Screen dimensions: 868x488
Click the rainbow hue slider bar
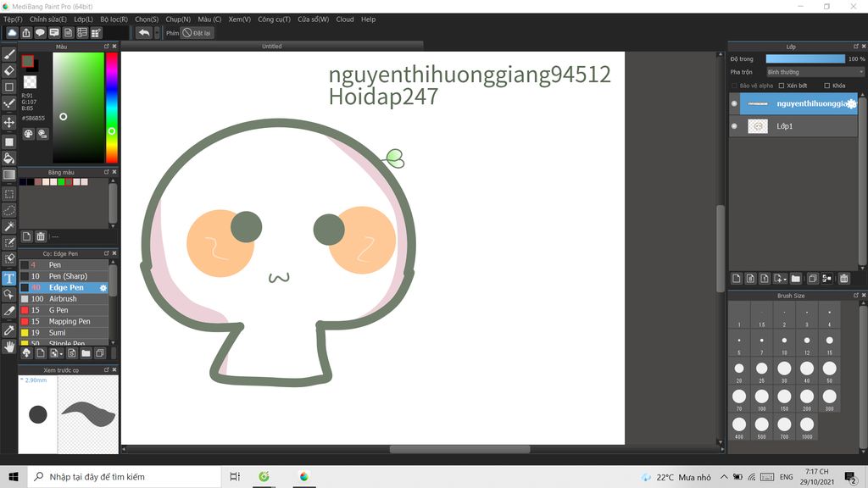tap(112, 108)
